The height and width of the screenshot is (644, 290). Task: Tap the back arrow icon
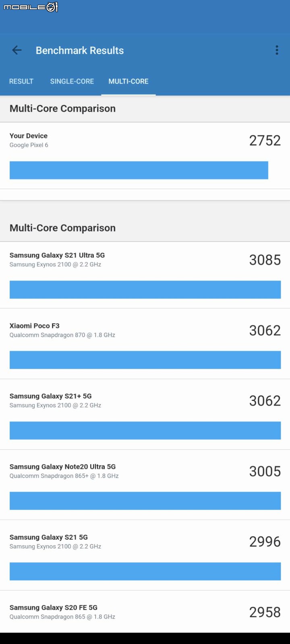[17, 50]
